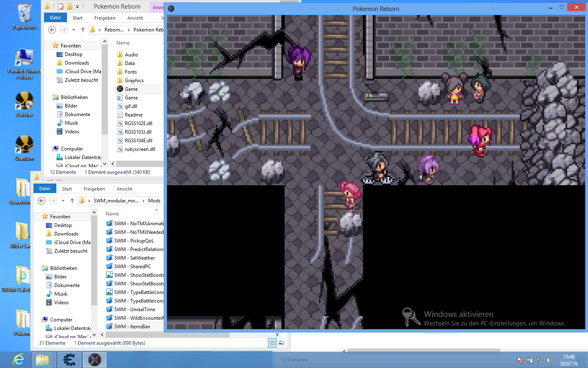Open the Papierkorb recycle bin icon
Screen dimensions: 588x368
24,14
